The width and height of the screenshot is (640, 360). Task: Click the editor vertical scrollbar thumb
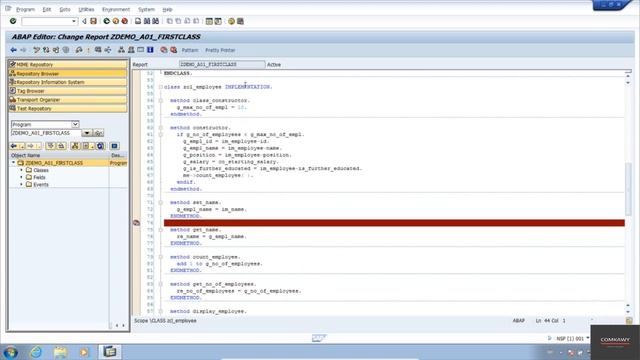[x=628, y=188]
